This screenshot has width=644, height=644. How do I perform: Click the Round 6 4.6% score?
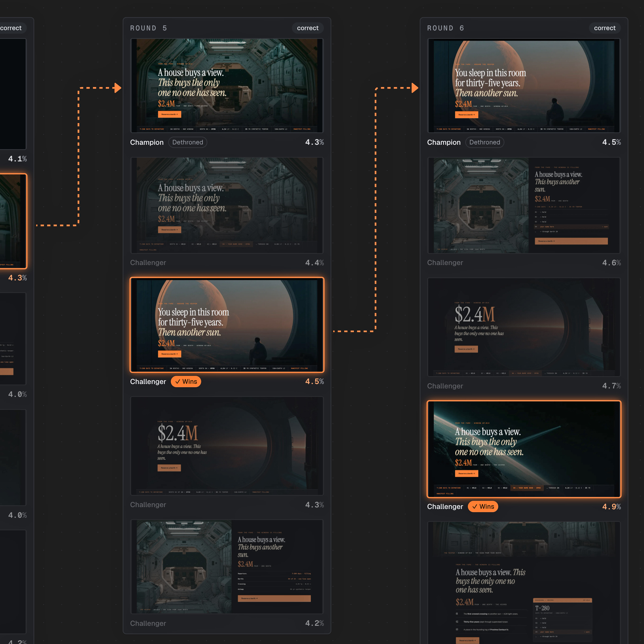tap(611, 263)
